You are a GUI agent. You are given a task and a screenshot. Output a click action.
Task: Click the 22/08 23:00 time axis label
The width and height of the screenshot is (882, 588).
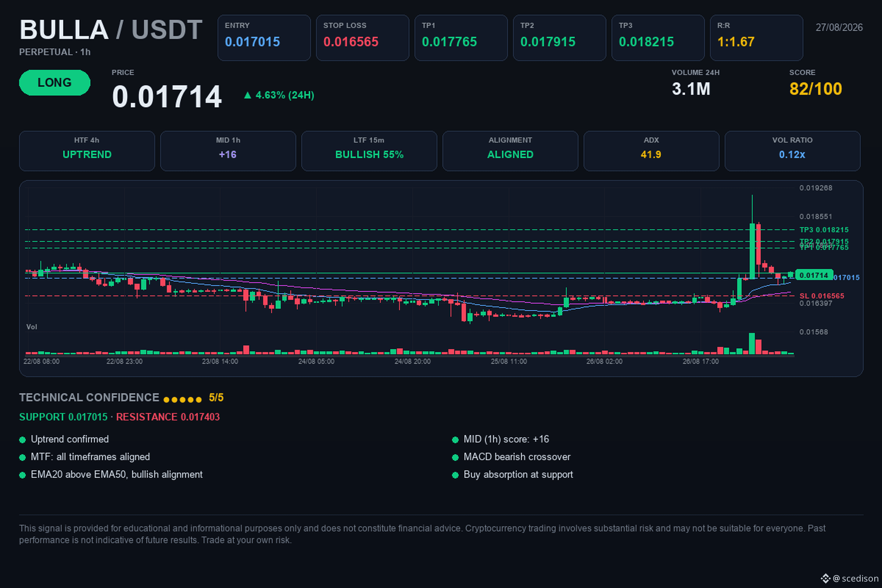tap(125, 362)
